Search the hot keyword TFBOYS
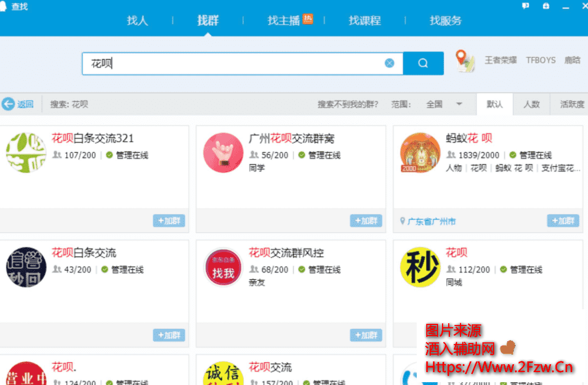The width and height of the screenshot is (588, 385). click(540, 61)
